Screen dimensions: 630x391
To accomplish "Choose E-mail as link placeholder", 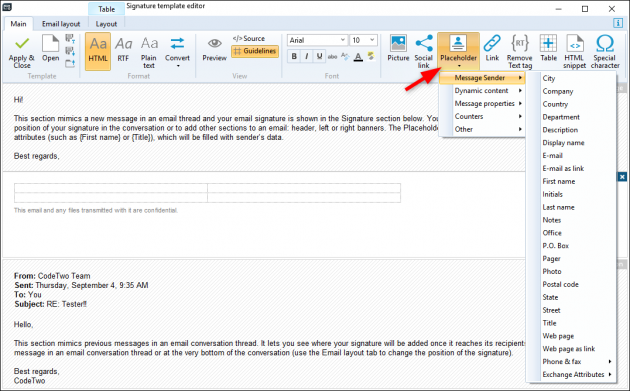I will pyautogui.click(x=571, y=168).
